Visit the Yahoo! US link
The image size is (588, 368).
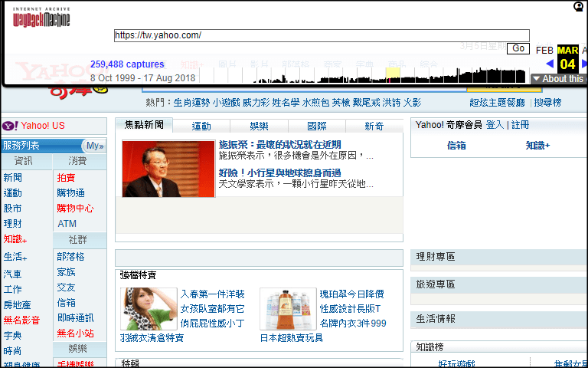coord(43,126)
